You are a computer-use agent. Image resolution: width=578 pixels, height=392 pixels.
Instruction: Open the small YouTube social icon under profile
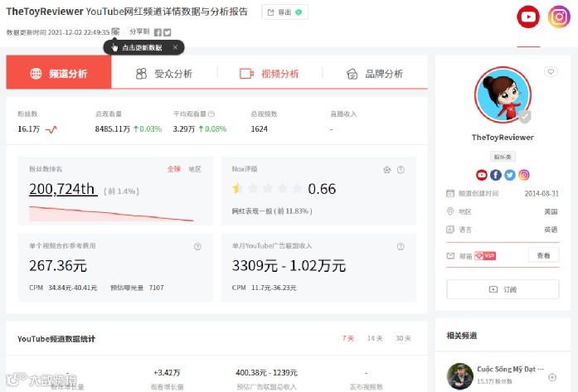tap(482, 175)
